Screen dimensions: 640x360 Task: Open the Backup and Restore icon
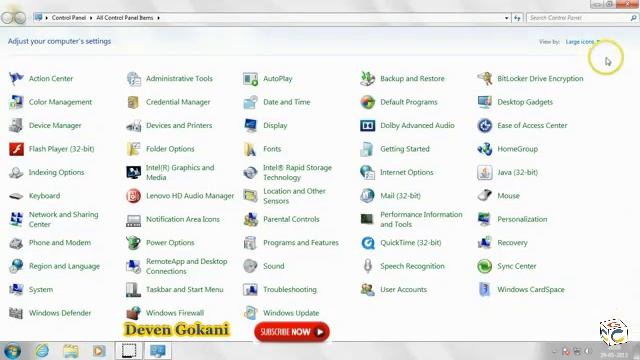(367, 78)
